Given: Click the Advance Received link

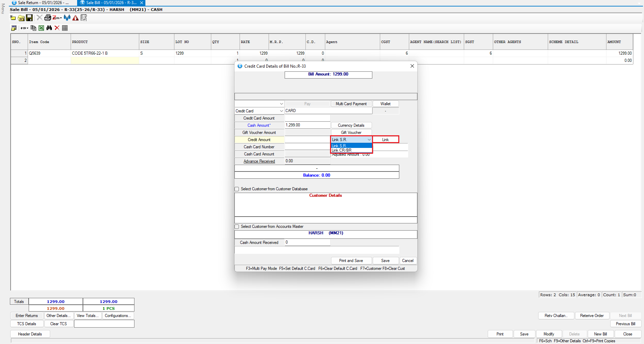Looking at the screenshot, I should point(259,161).
